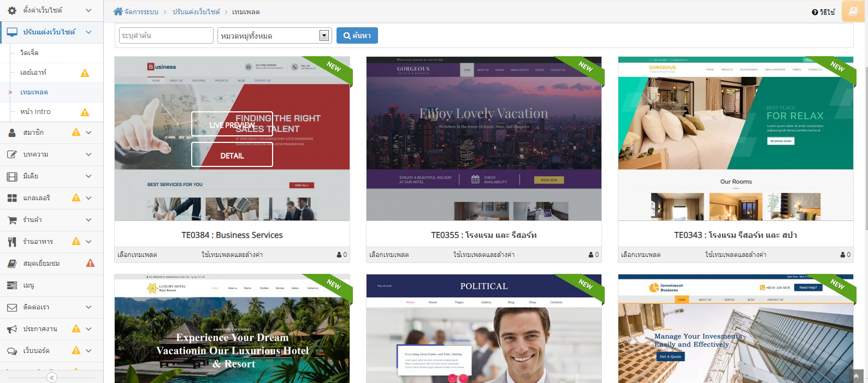Viewport: 868px width, 383px height.
Task: Click the ค้นหา search button
Action: 357,35
